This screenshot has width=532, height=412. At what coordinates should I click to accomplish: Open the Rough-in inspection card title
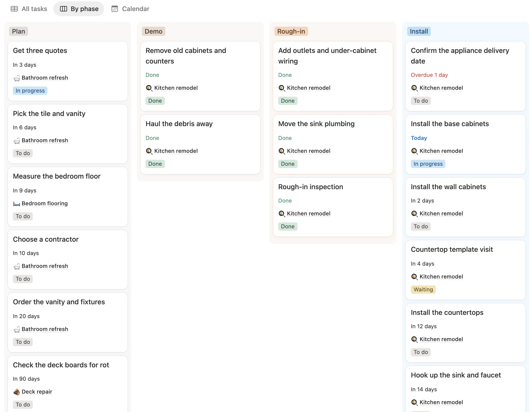tap(311, 187)
